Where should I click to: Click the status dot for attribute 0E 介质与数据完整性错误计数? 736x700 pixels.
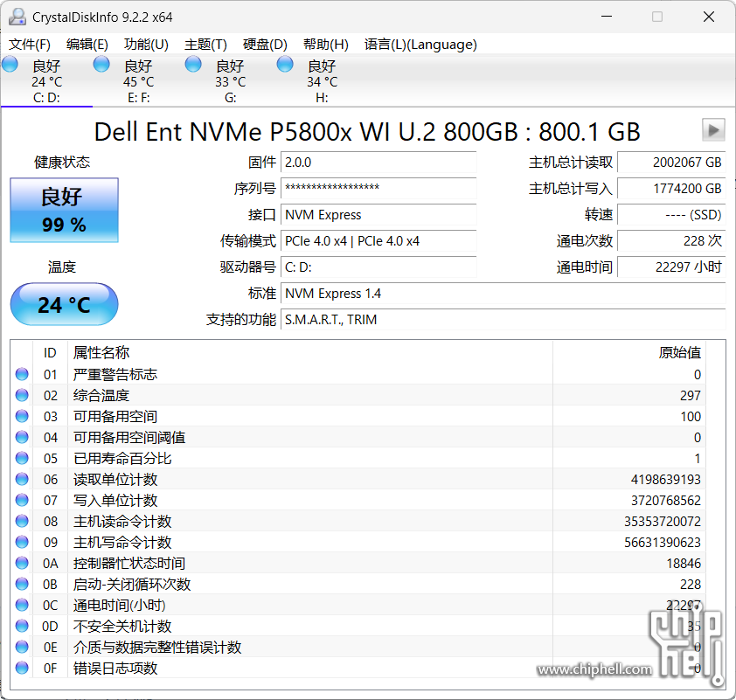[22, 647]
